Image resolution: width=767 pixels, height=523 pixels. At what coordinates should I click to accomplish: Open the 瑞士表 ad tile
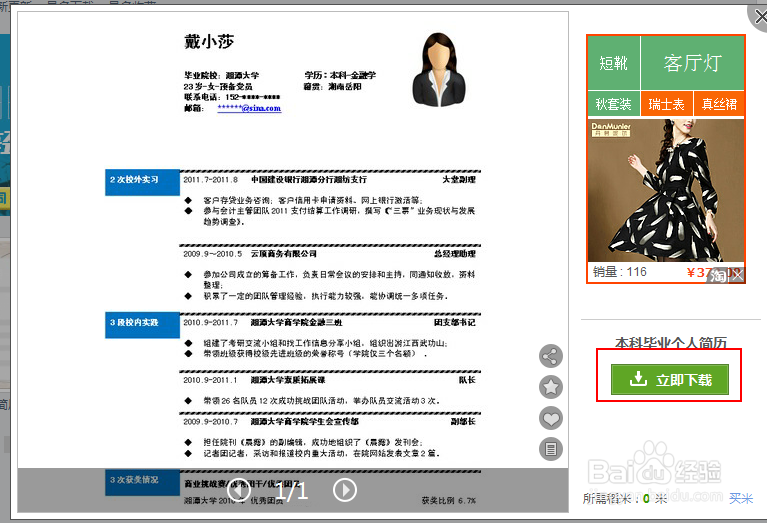(666, 104)
